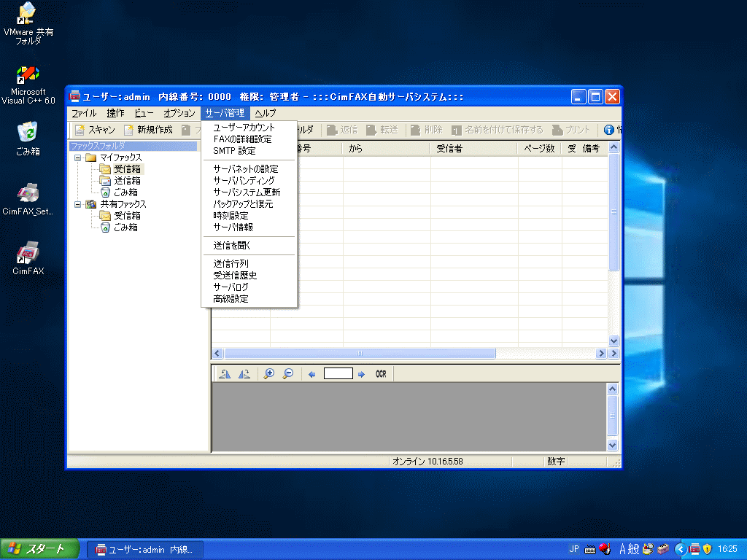Open the オプション menu

point(179,113)
